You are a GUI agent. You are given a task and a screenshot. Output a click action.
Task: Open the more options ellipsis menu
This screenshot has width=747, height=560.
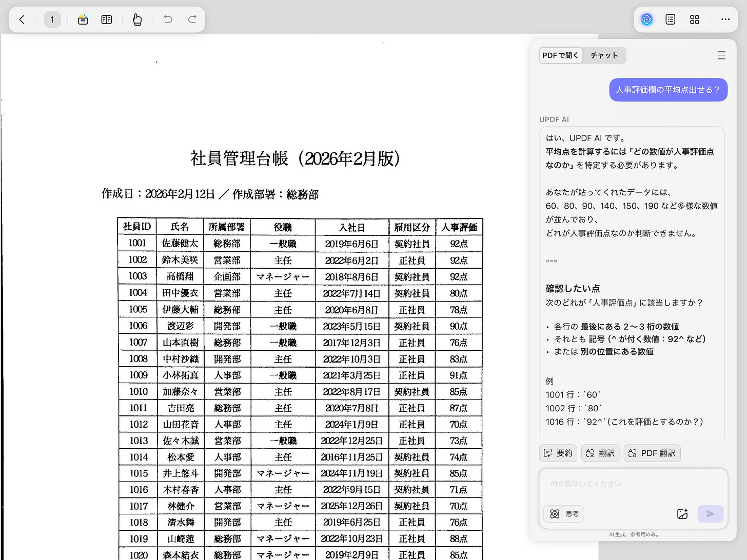point(725,19)
